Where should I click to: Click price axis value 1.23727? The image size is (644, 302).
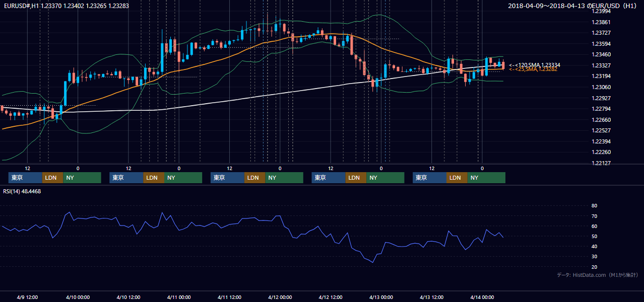pyautogui.click(x=601, y=33)
